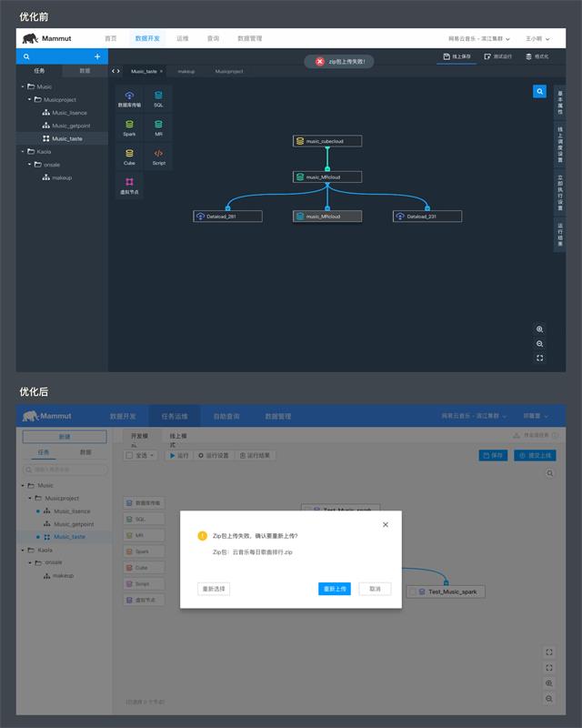Screen dimensions: 582x728
Task: Click 运行设置 in light toolbar
Action: click(214, 456)
